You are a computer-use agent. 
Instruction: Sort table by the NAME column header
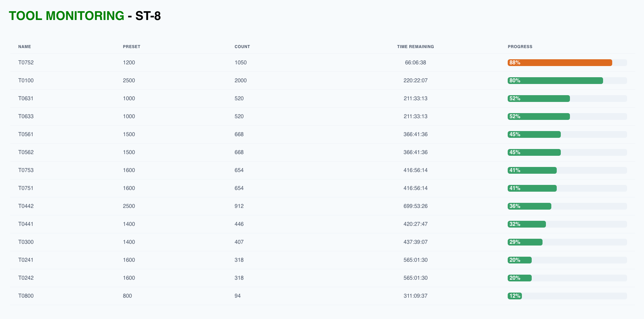(24, 47)
